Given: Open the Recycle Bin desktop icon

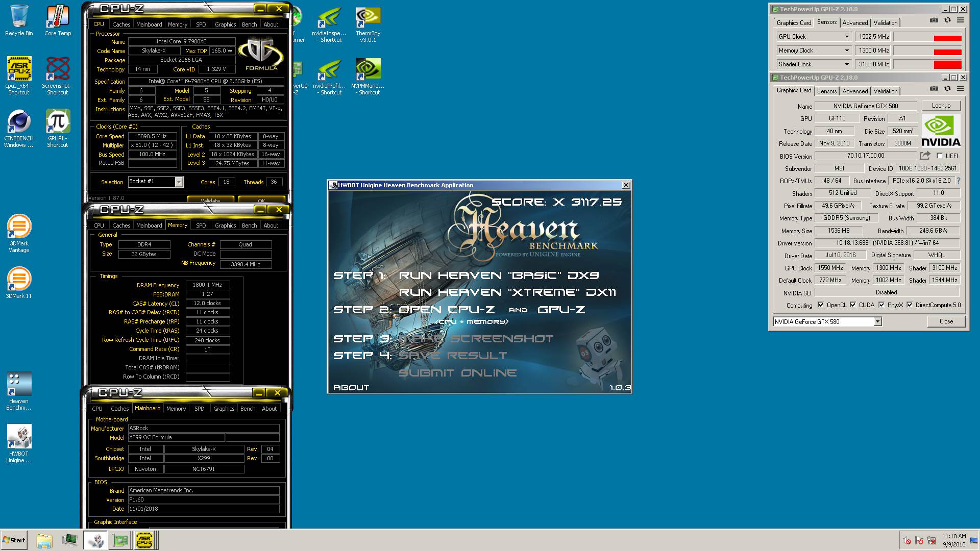Looking at the screenshot, I should [19, 20].
